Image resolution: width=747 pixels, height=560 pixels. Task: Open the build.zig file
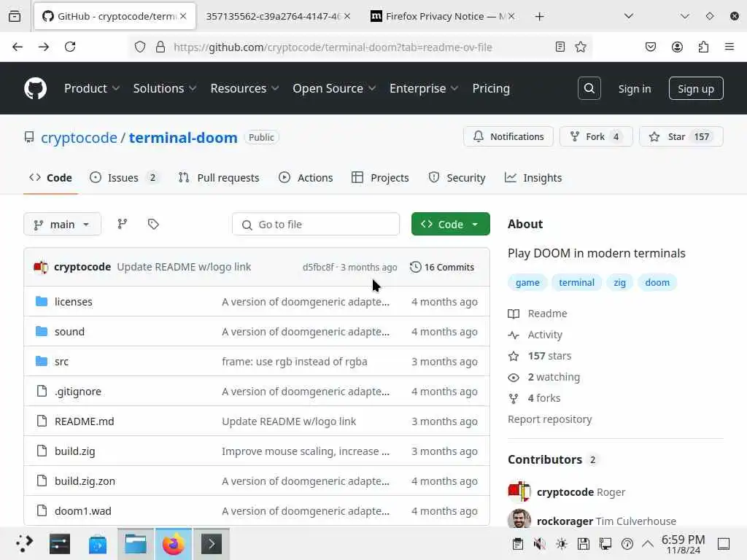point(75,451)
